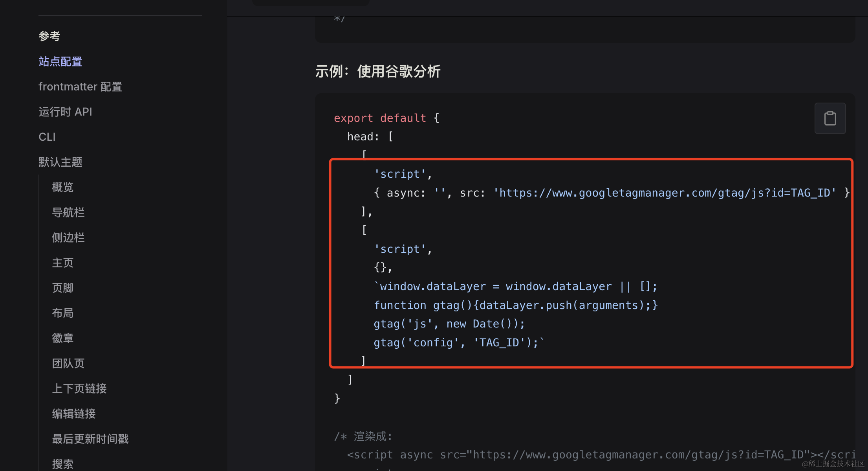
Task: Open 概览 under default theme
Action: (63, 188)
